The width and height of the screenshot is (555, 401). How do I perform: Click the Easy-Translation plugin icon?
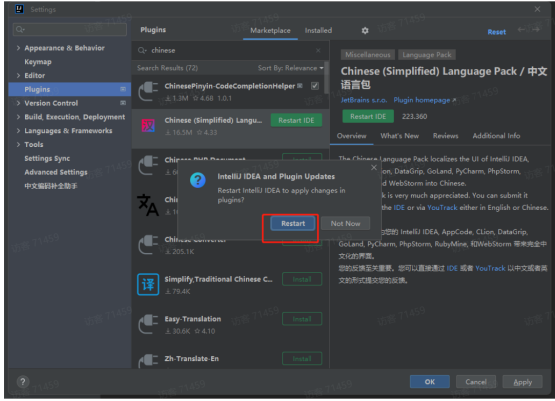click(x=148, y=324)
